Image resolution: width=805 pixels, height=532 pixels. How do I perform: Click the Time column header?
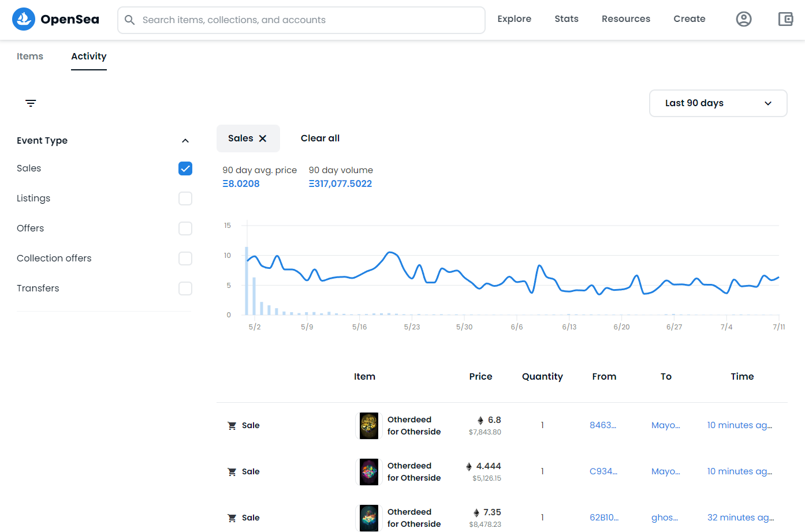(x=742, y=377)
